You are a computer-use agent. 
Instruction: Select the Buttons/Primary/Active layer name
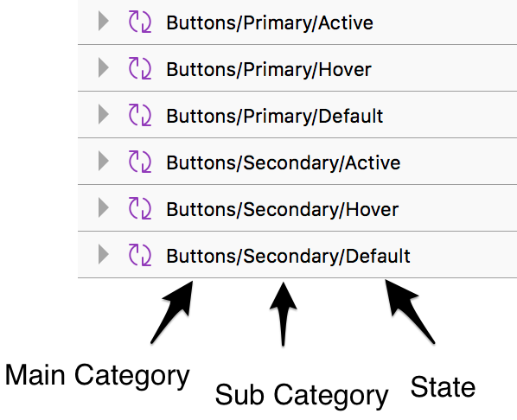point(270,23)
